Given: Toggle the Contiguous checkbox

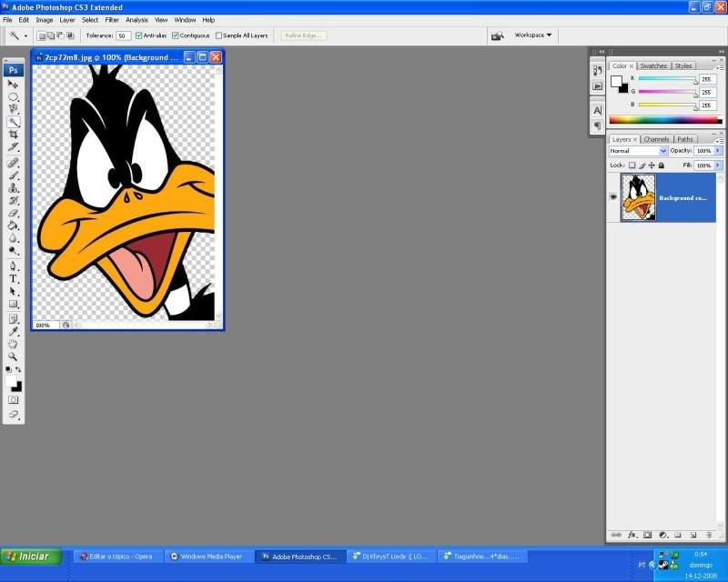Looking at the screenshot, I should tap(175, 35).
